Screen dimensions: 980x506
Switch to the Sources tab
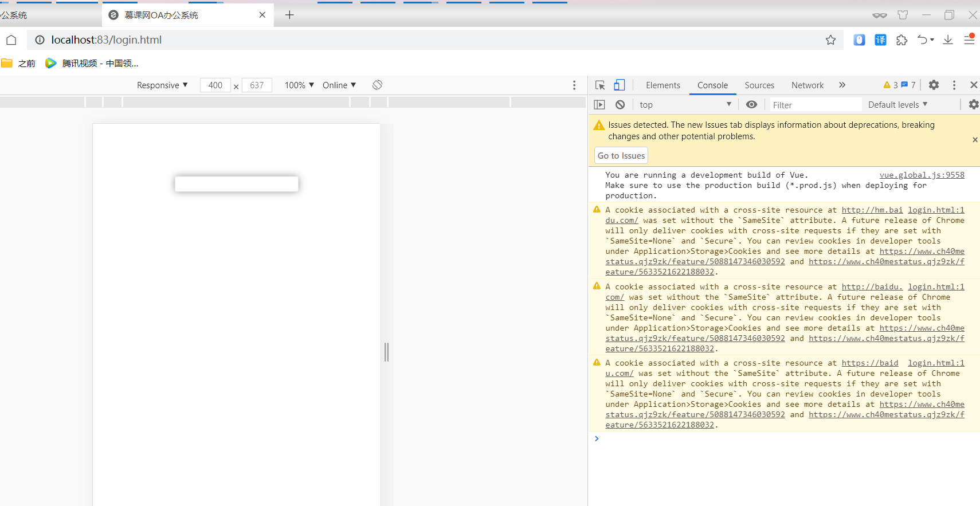[759, 85]
